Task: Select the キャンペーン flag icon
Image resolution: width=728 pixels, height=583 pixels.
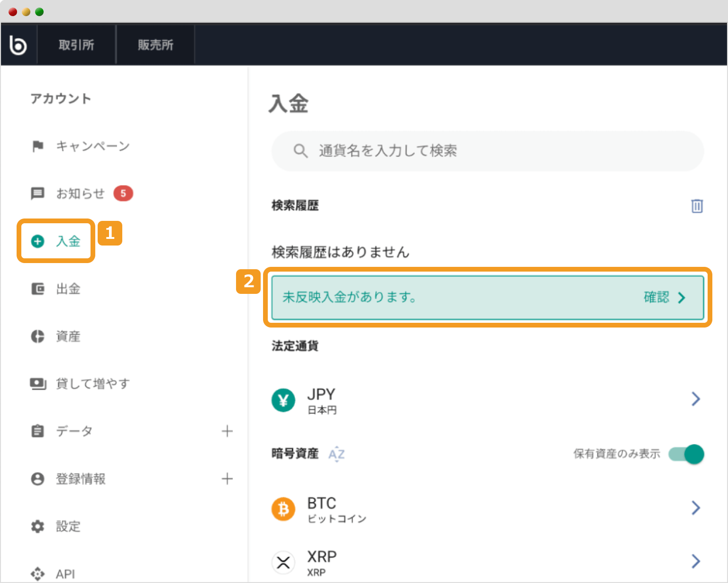Action: [37, 146]
